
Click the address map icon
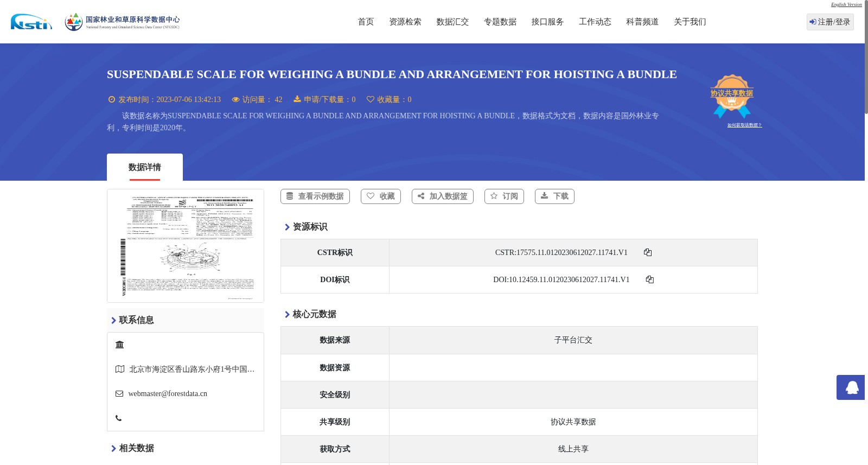[x=120, y=369]
